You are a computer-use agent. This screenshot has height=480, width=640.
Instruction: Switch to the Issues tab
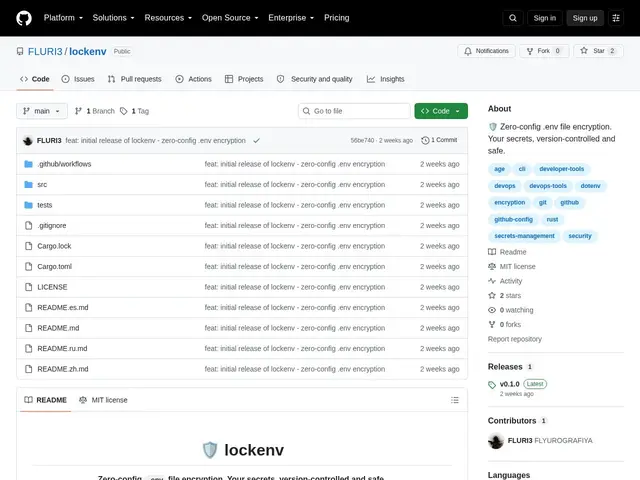point(78,79)
